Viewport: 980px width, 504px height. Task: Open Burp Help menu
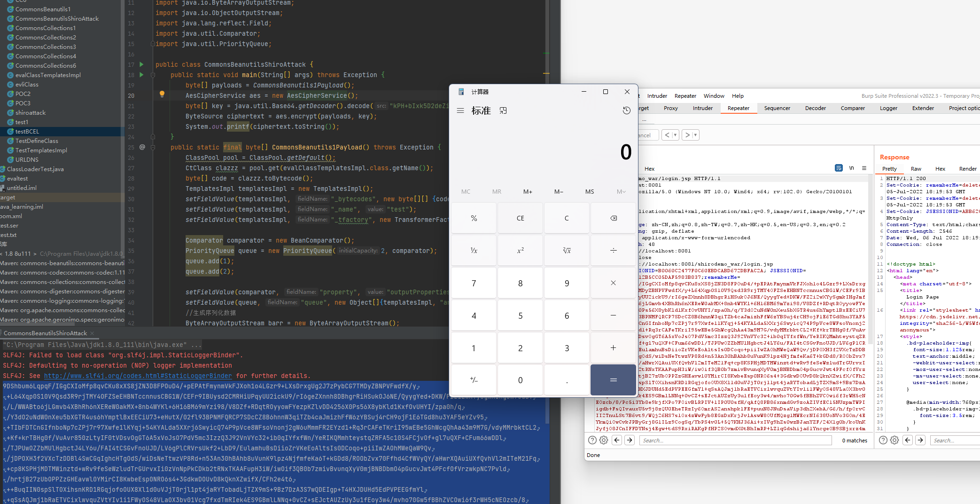click(738, 96)
